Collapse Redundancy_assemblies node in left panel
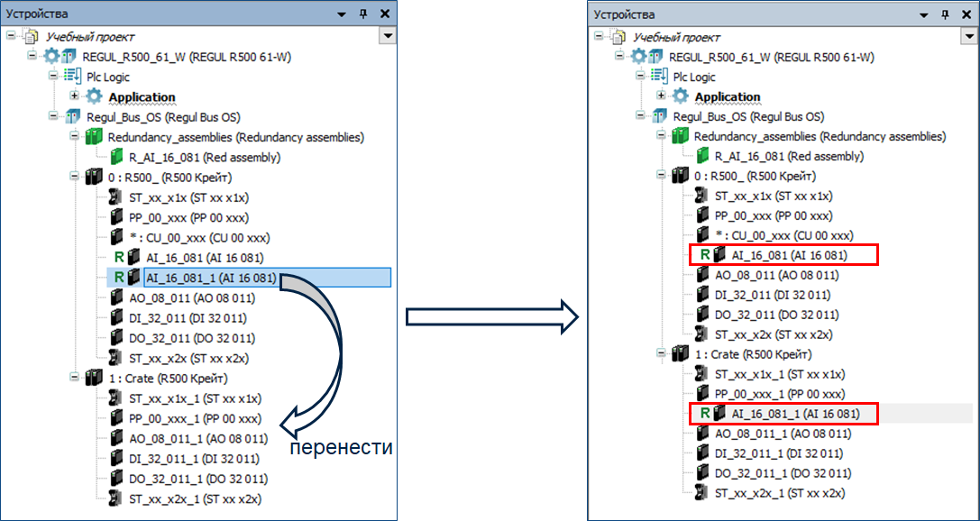Screen dimensions: 980x521 click(75, 137)
